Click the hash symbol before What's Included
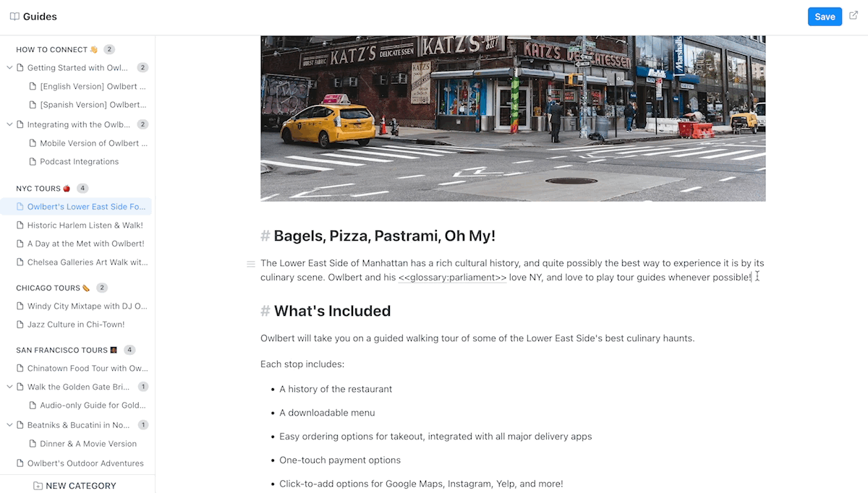Image resolution: width=868 pixels, height=493 pixels. click(265, 311)
